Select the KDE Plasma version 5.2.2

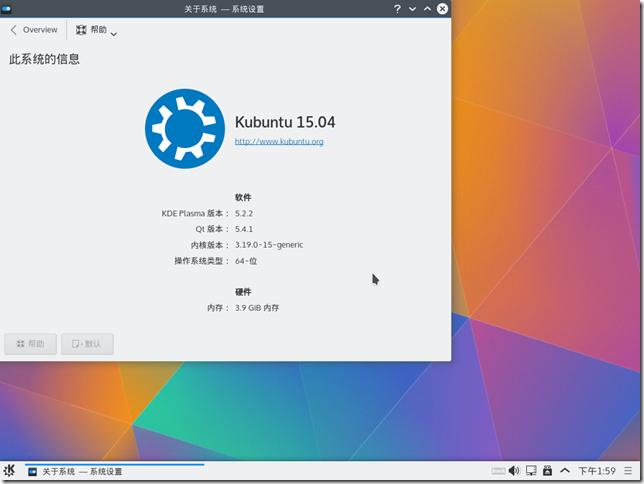coord(244,214)
